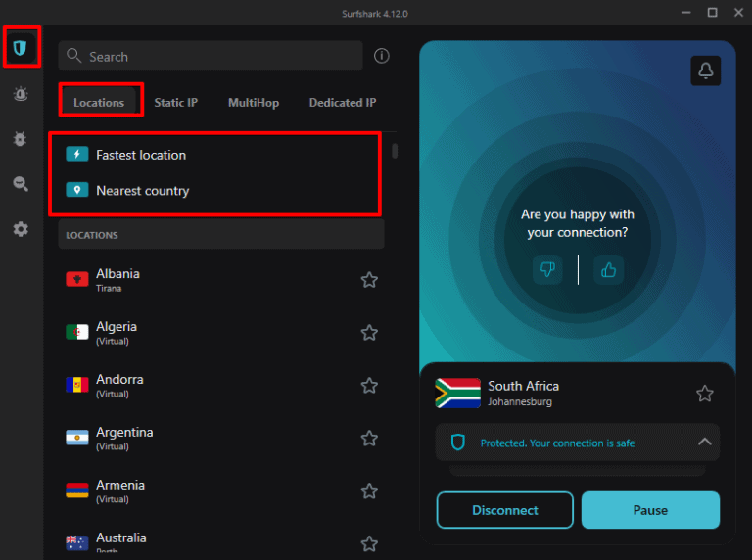
Task: Click the locations list scrollbar
Action: click(395, 151)
